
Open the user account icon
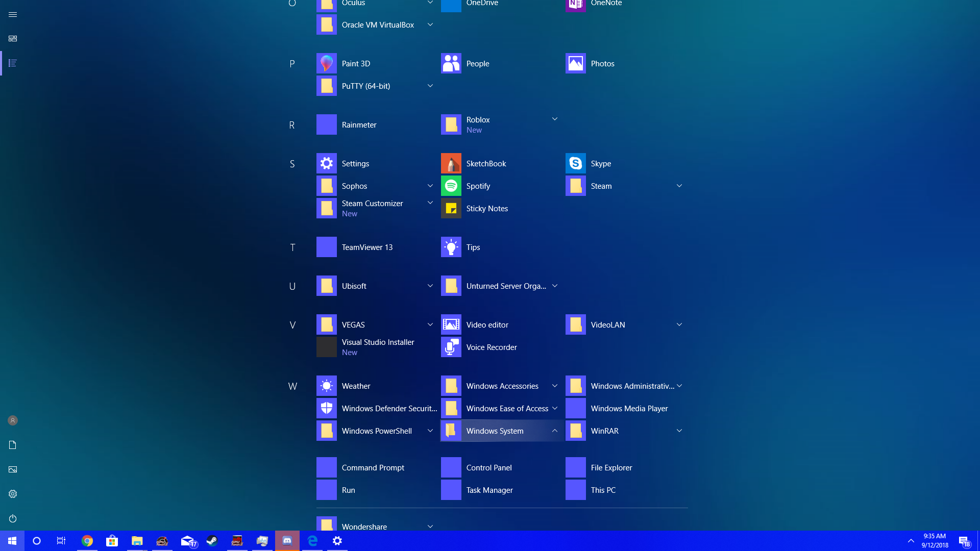(x=13, y=420)
